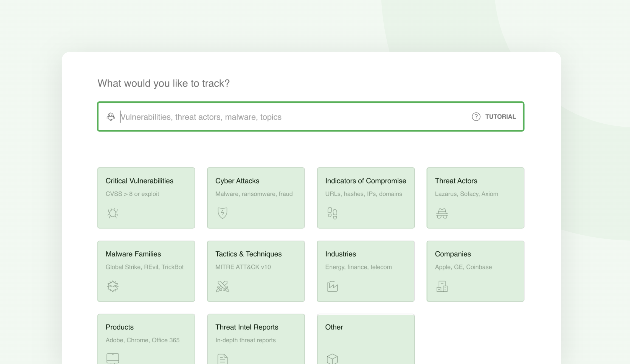Select the Critical Vulnerabilities card title

139,181
